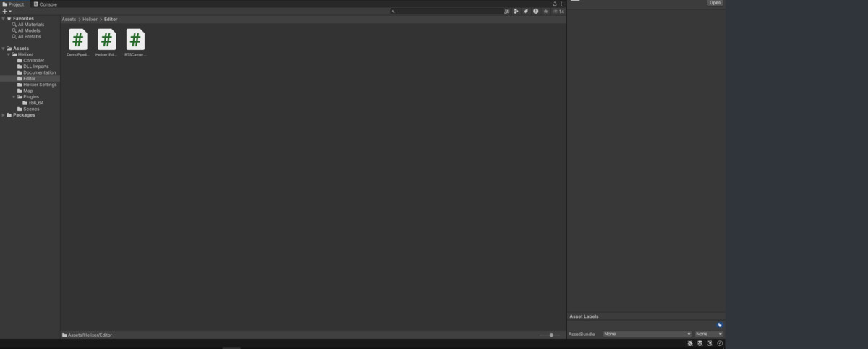Open the AssetBundle variant None dropdown
This screenshot has width=868, height=349.
tap(709, 334)
